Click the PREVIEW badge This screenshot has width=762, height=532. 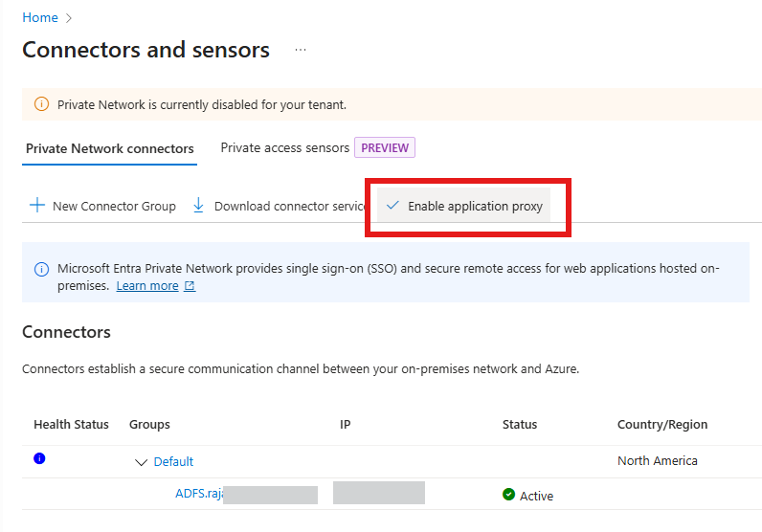(385, 147)
